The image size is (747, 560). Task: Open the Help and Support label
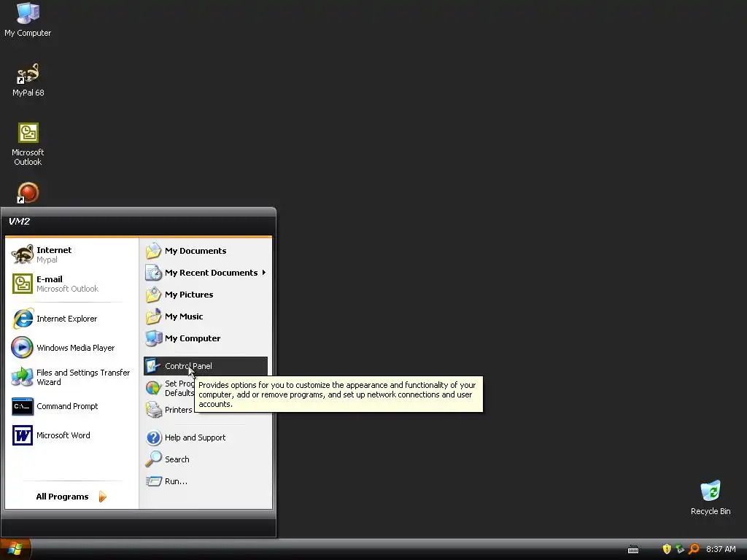tap(195, 437)
